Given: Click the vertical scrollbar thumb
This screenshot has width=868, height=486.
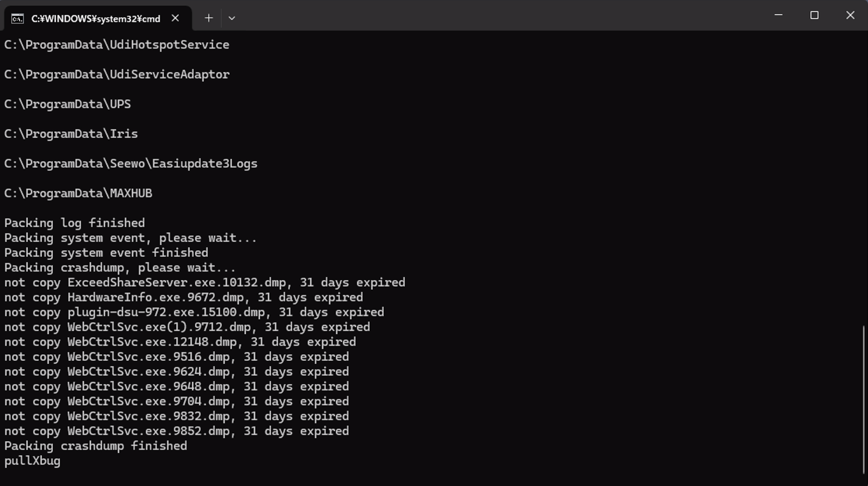Looking at the screenshot, I should pos(864,400).
